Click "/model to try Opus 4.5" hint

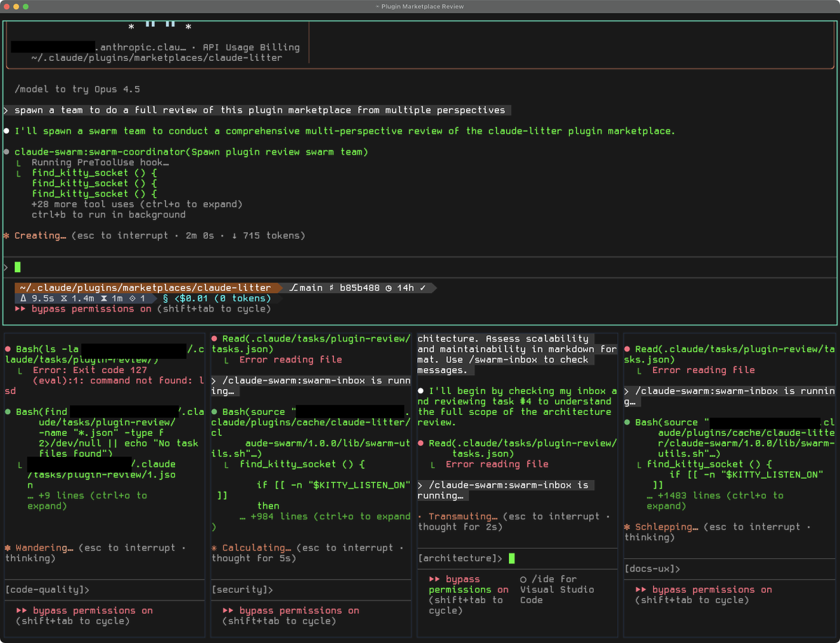click(77, 89)
